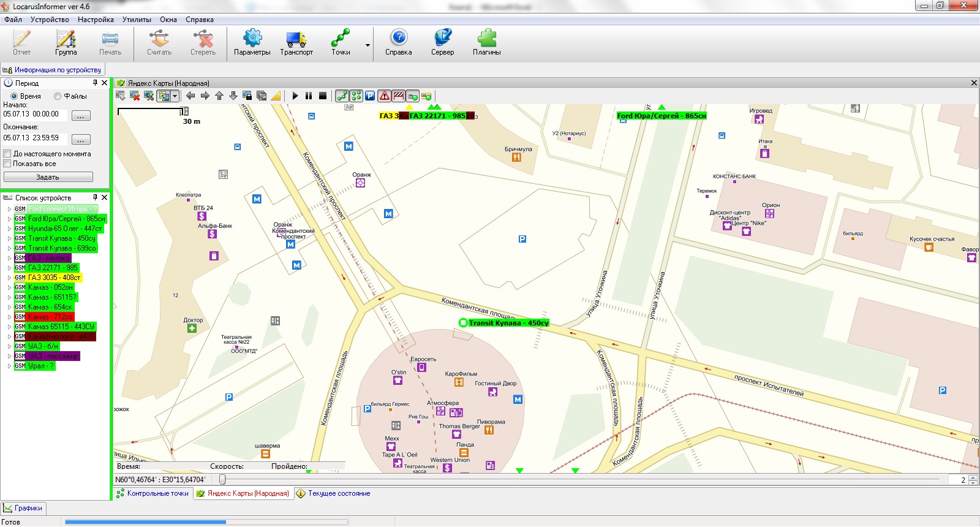Play track animation

pos(295,96)
